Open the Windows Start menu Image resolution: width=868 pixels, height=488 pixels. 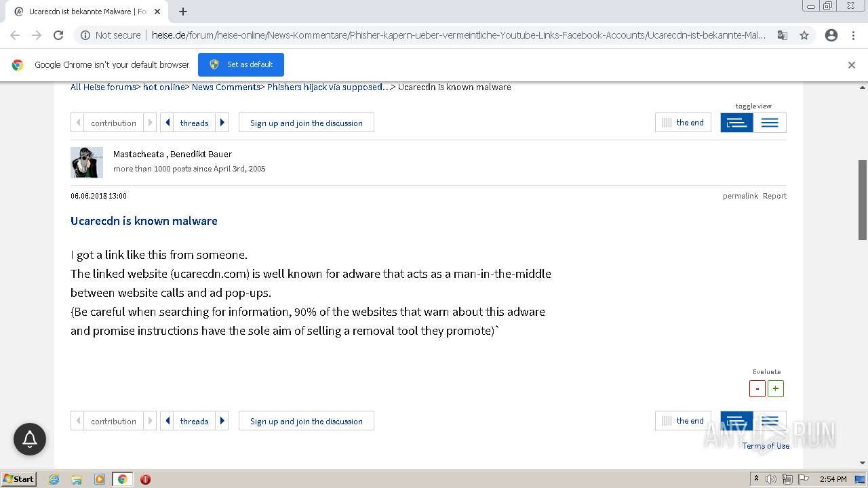coord(19,479)
